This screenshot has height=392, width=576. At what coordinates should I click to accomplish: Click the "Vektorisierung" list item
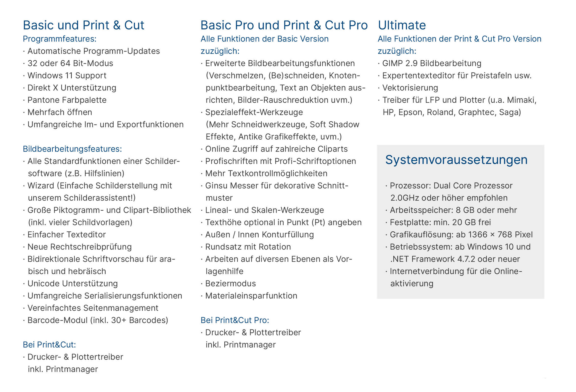pyautogui.click(x=410, y=88)
